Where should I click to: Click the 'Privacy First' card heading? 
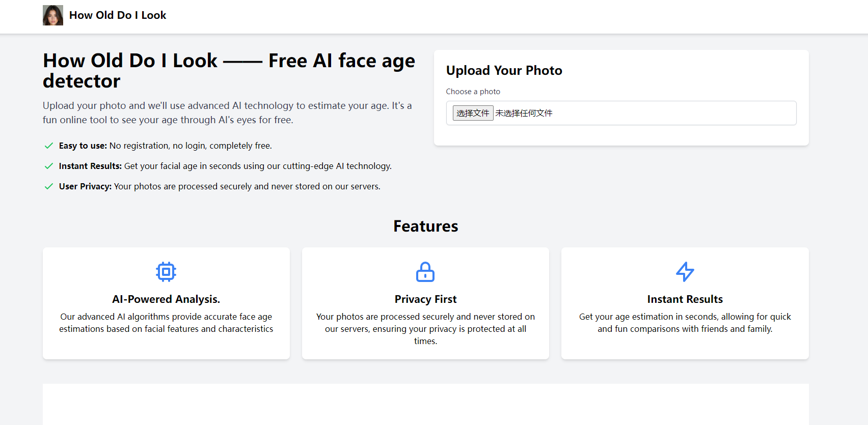pyautogui.click(x=425, y=299)
